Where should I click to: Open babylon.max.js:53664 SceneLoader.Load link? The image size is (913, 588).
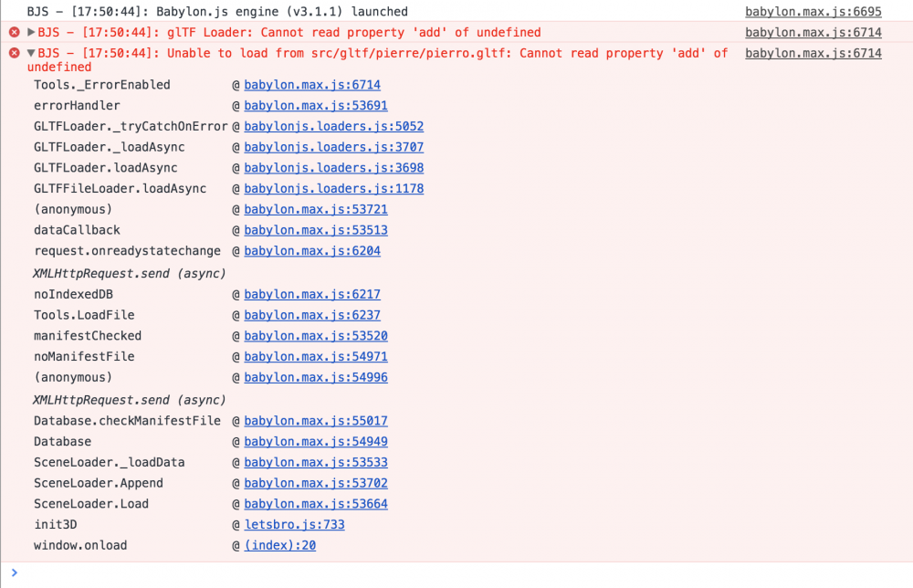tap(316, 504)
